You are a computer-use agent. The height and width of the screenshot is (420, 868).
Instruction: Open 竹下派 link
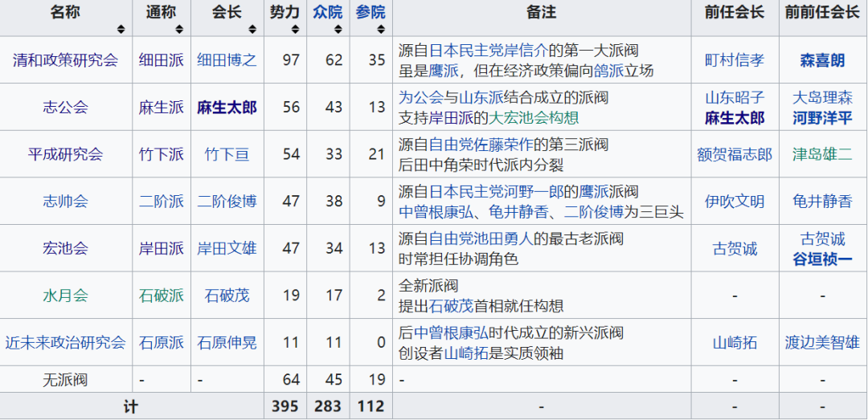pyautogui.click(x=161, y=154)
